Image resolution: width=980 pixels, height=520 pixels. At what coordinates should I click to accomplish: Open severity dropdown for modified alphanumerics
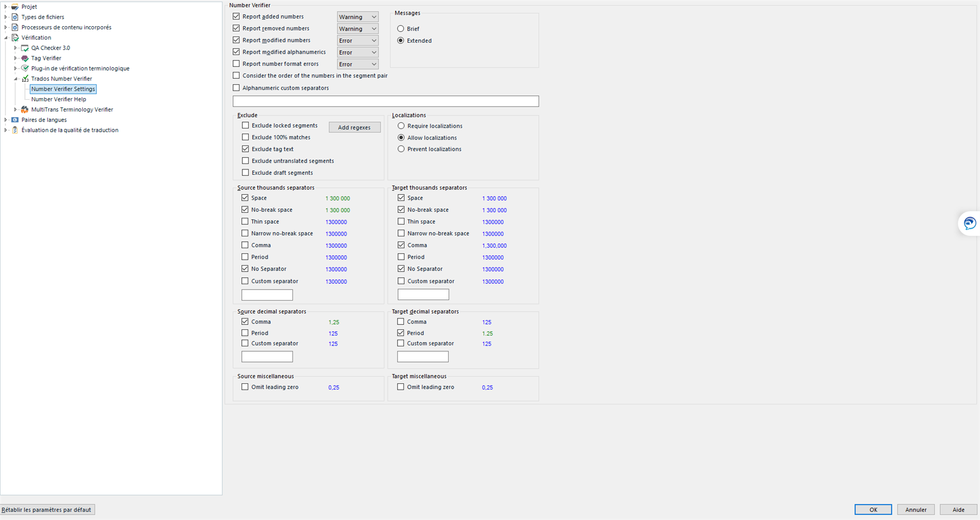(358, 52)
